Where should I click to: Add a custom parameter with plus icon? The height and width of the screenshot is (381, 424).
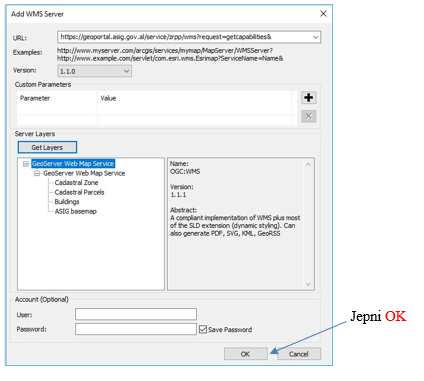point(309,98)
